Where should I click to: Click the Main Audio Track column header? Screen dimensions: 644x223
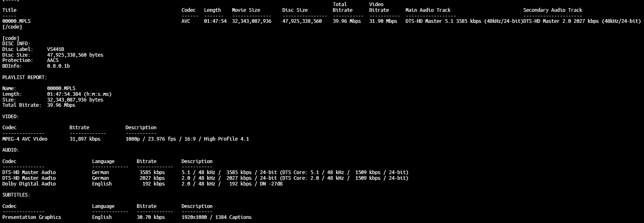[428, 10]
